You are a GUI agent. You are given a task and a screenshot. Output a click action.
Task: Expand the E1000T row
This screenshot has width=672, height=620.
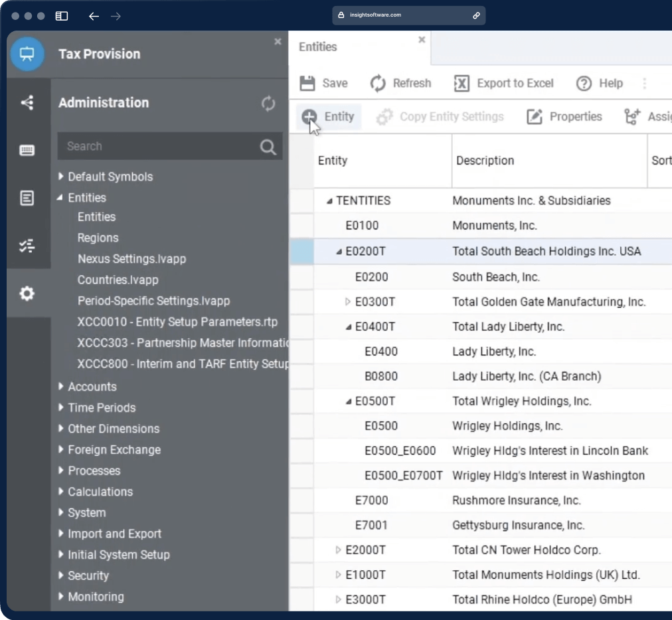click(338, 575)
